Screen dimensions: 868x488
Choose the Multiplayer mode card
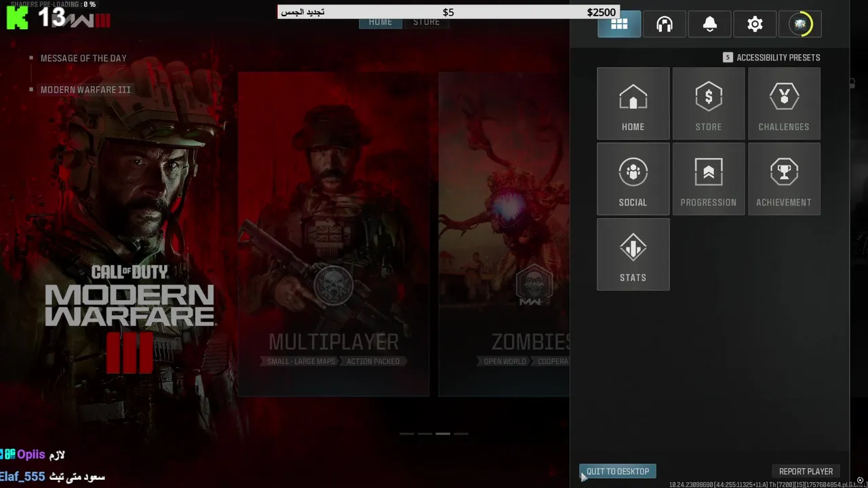click(x=334, y=234)
